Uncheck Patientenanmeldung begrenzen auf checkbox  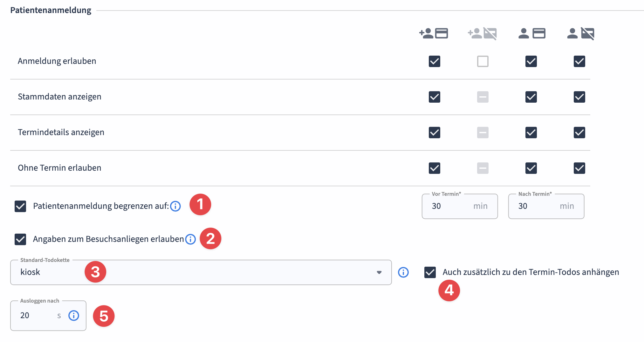point(20,206)
